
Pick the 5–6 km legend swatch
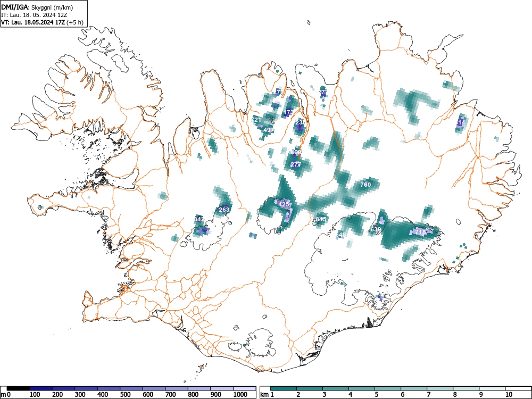point(388,388)
